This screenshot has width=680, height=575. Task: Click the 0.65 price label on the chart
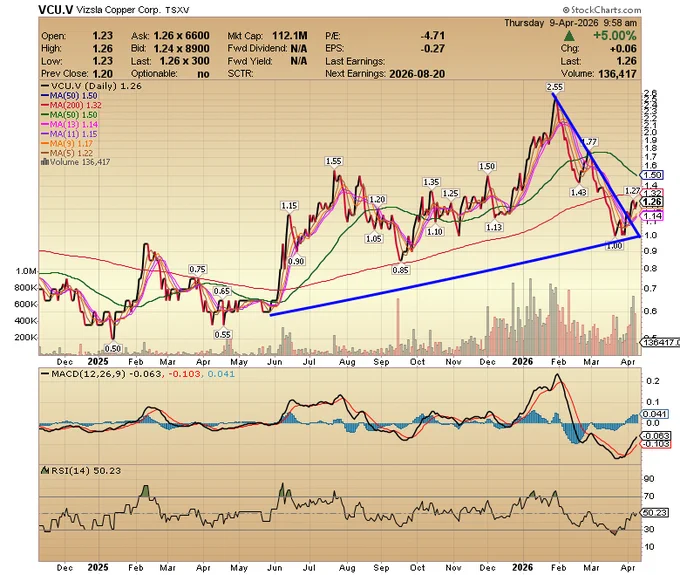222,291
